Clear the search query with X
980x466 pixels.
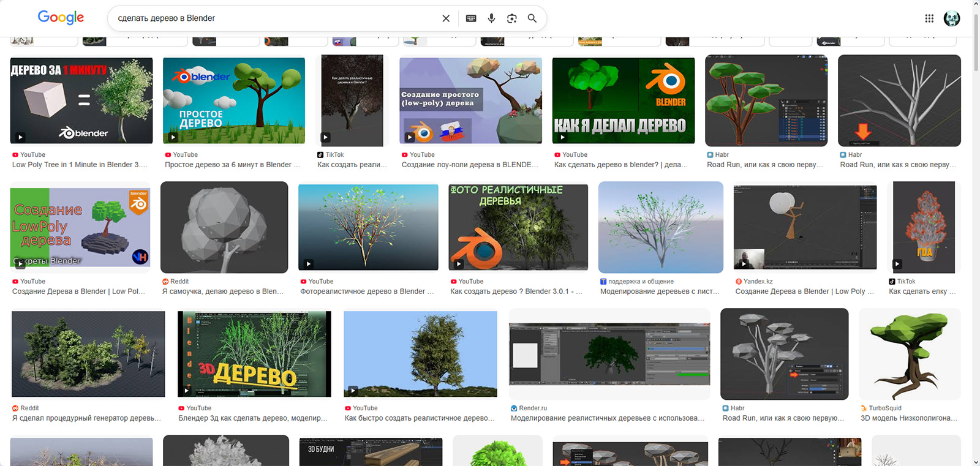(446, 18)
